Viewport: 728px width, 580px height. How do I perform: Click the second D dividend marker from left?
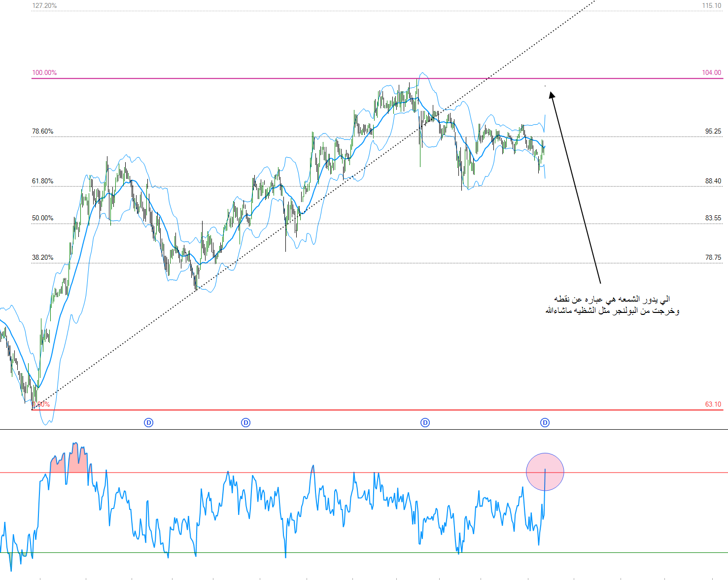click(245, 422)
